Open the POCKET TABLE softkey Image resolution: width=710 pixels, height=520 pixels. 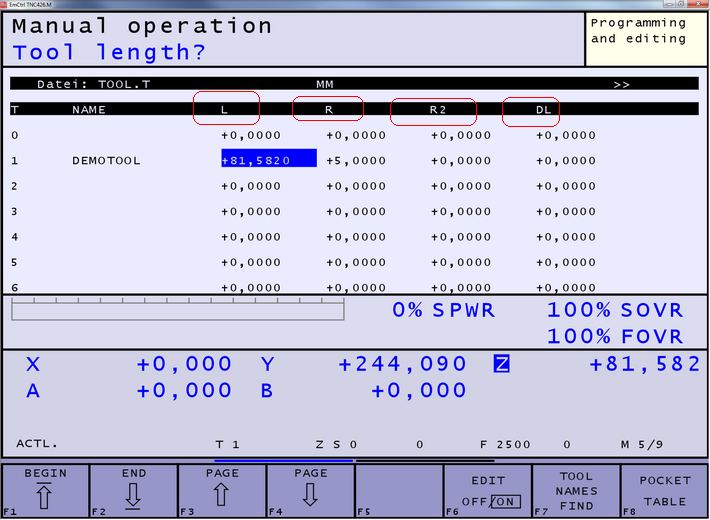point(665,490)
